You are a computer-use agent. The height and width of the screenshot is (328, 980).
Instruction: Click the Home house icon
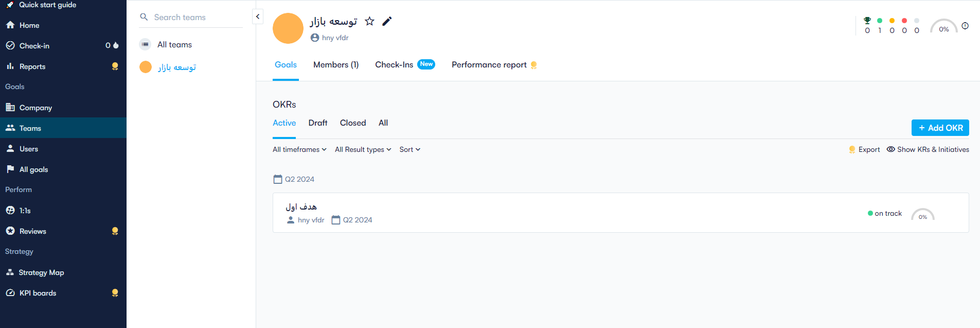(x=10, y=25)
